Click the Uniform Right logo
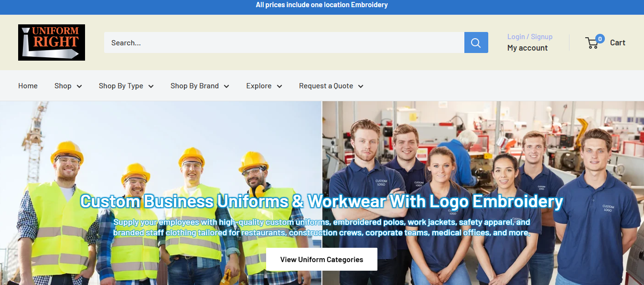The height and width of the screenshot is (285, 644). click(52, 42)
